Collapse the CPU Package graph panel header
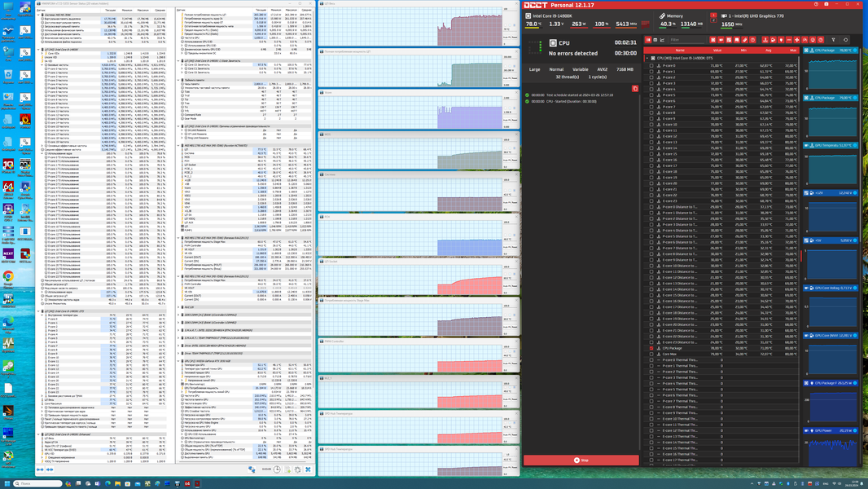868x489 pixels. coord(831,51)
